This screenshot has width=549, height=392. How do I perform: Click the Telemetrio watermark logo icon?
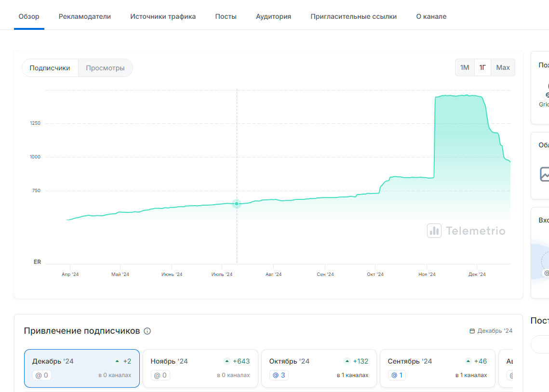(x=434, y=231)
